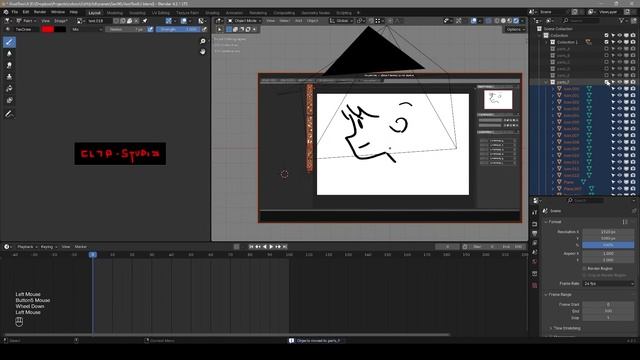Open the timeline Playback menu
This screenshot has width=640, height=360.
[27, 247]
